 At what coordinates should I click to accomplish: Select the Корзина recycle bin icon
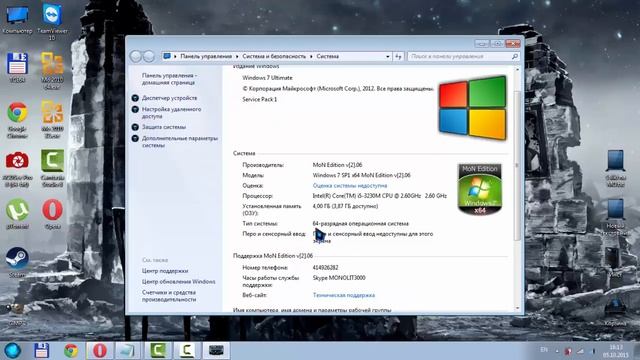point(615,312)
